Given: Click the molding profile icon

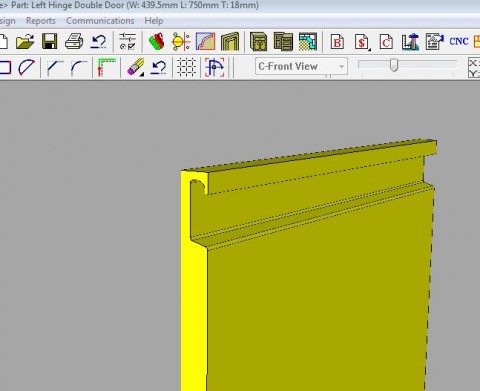Looking at the screenshot, I should pyautogui.click(x=205, y=42).
